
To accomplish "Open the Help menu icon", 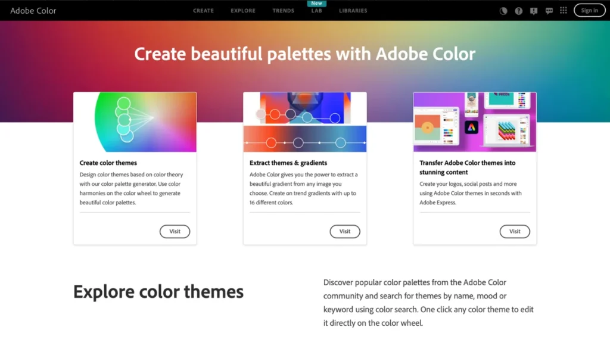I will point(518,10).
